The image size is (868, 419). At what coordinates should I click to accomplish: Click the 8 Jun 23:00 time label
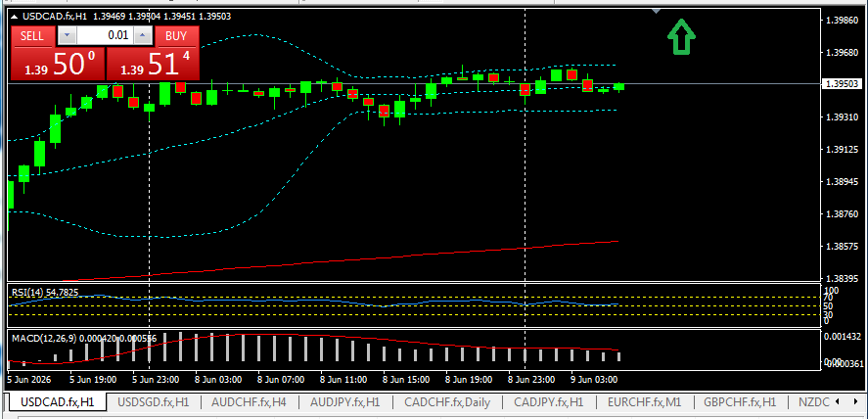pyautogui.click(x=531, y=380)
